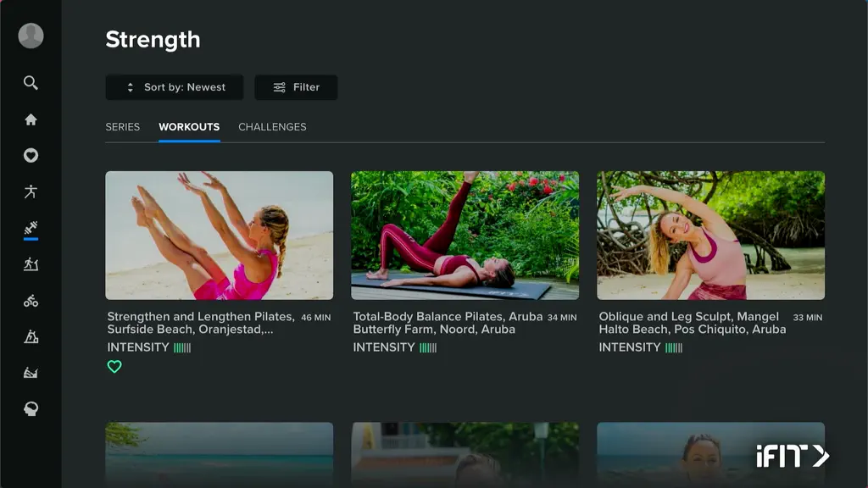The width and height of the screenshot is (868, 488).
Task: Open the cycling bike category icon
Action: click(x=31, y=301)
